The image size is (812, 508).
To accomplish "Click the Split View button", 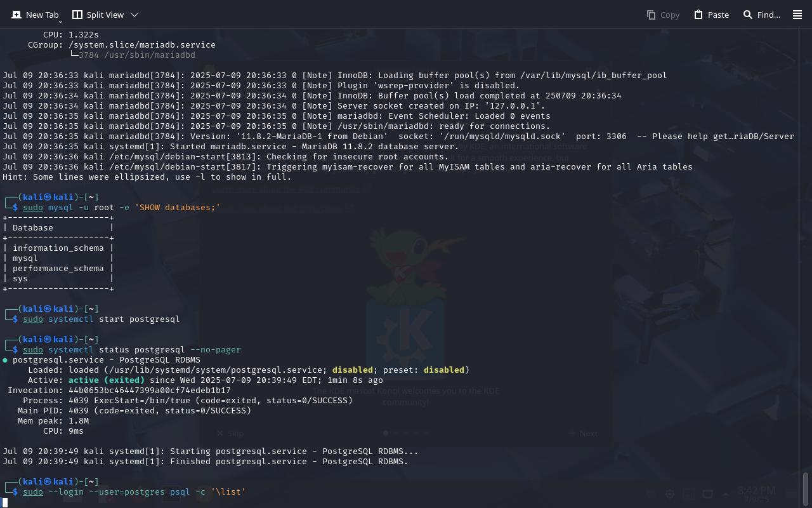I will pyautogui.click(x=98, y=15).
